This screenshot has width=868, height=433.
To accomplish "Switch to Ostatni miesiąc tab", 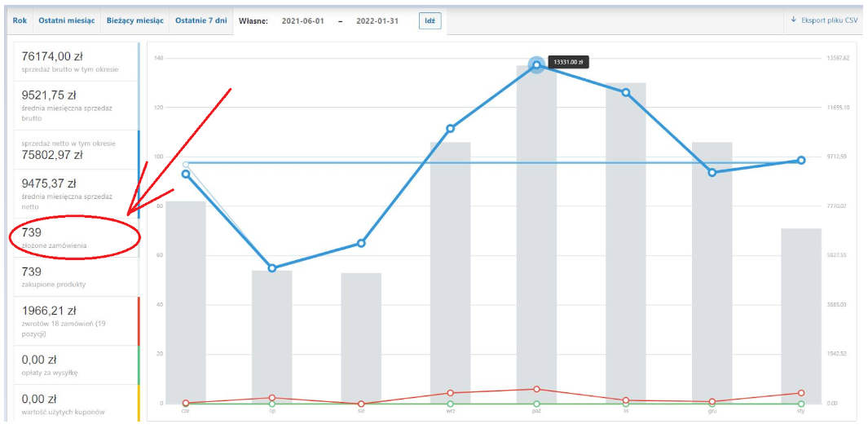I will 67,20.
